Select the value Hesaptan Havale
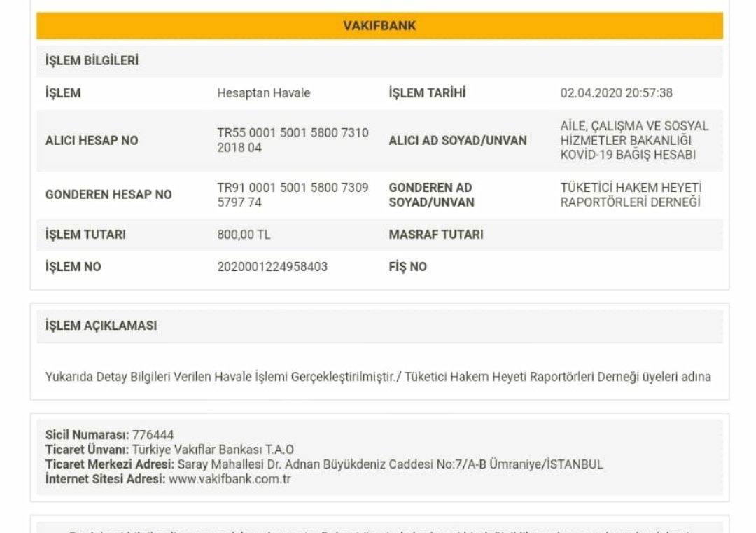Screen dimensions: 756x533 (263, 93)
